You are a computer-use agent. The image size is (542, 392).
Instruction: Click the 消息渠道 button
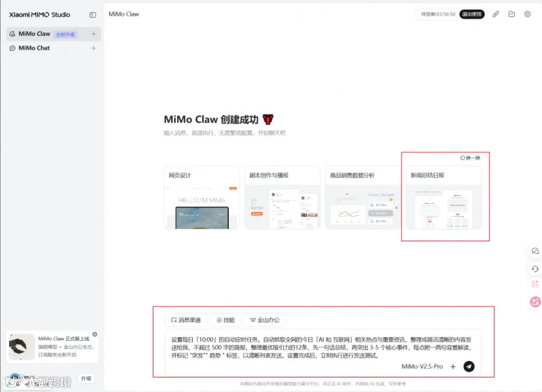pos(186,320)
